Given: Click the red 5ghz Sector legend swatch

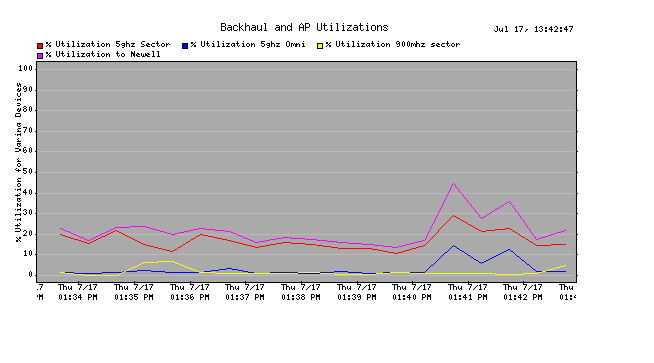Looking at the screenshot, I should pos(40,45).
